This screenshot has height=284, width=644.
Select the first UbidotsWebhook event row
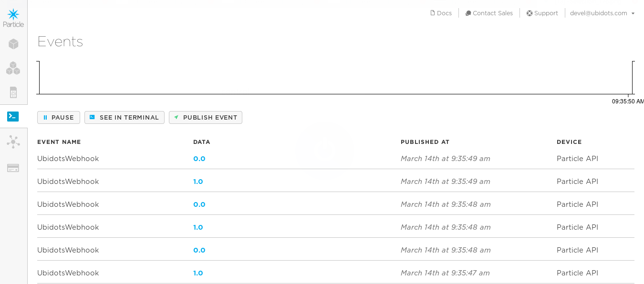click(x=68, y=159)
